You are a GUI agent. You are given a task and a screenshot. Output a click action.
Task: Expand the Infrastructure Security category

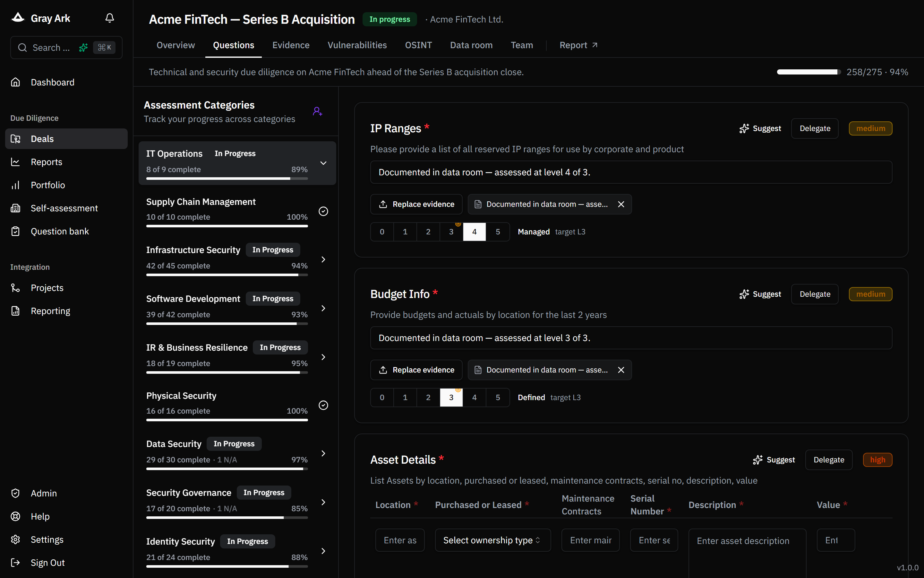[x=323, y=259]
